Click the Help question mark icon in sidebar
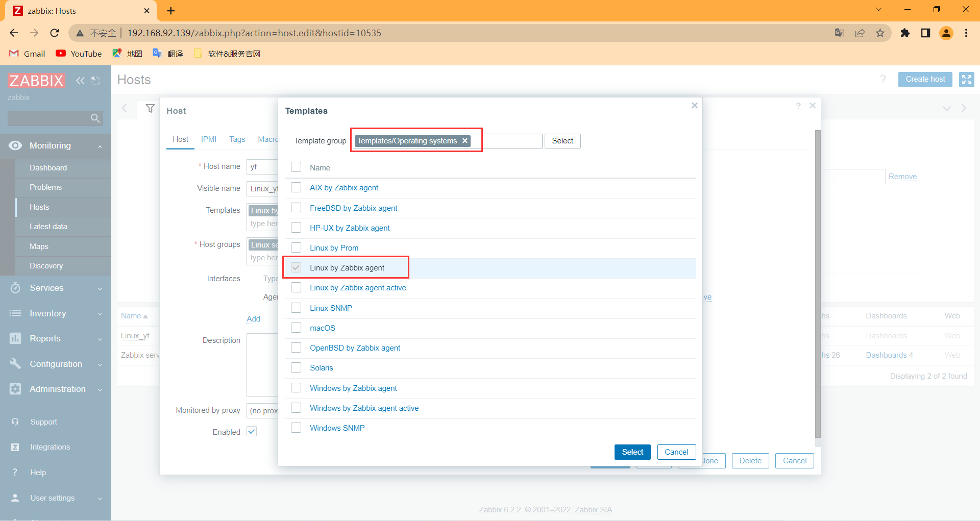 (15, 473)
